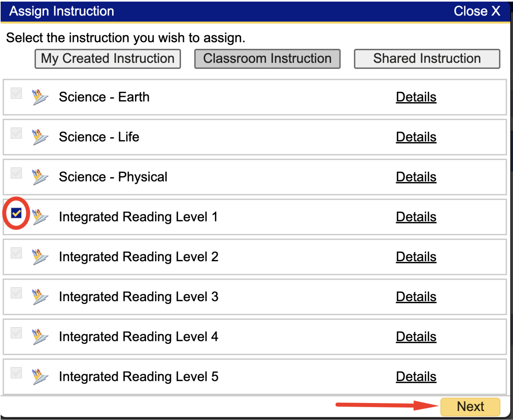Open Details for Integrated Reading Level 5
Image resolution: width=513 pixels, height=420 pixels.
(416, 376)
